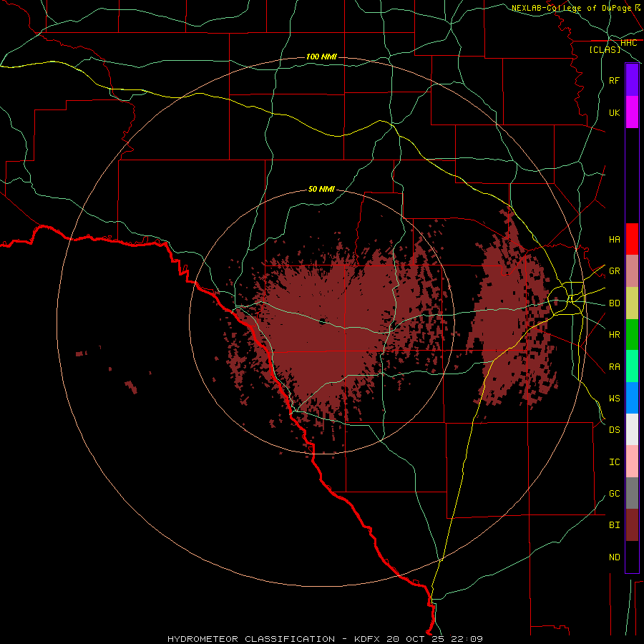Click the DS white legend swatch
This screenshot has height=644, width=644.
632,429
